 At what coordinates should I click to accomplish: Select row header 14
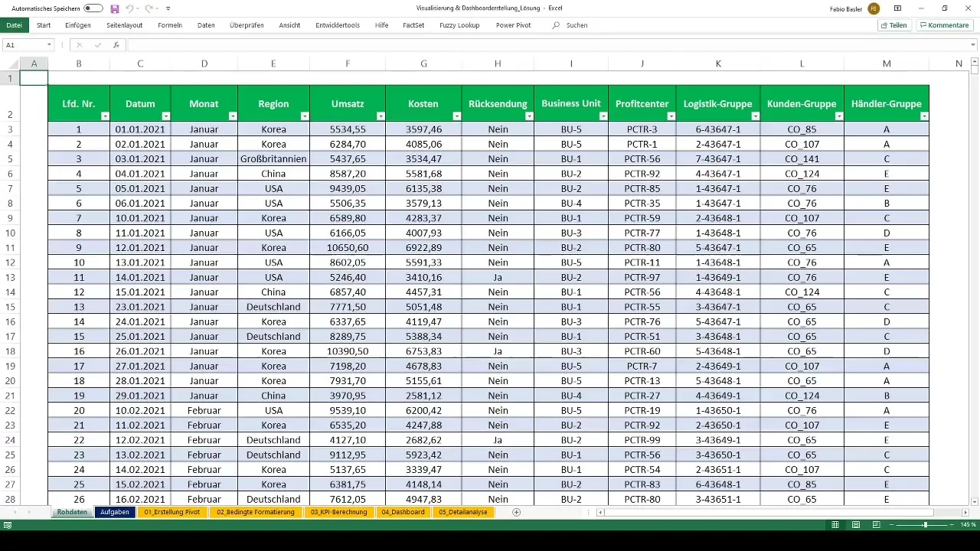pyautogui.click(x=10, y=292)
